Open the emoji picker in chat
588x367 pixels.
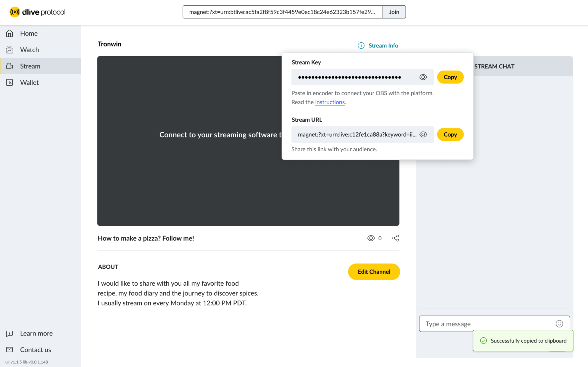(x=559, y=324)
